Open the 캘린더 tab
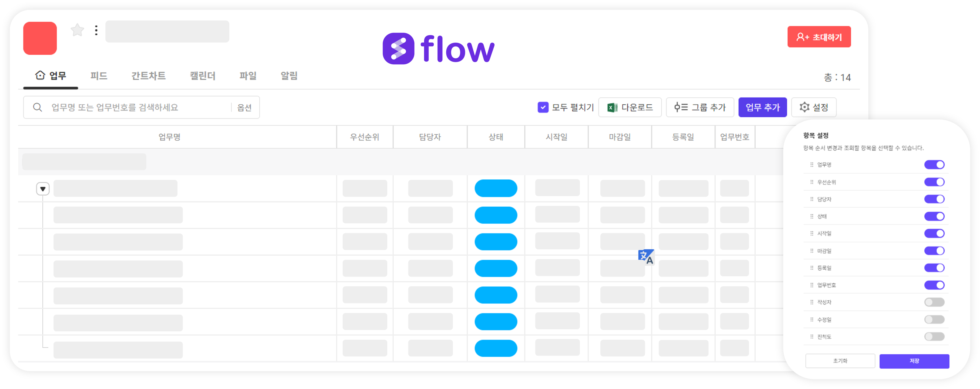980x389 pixels. pos(202,76)
